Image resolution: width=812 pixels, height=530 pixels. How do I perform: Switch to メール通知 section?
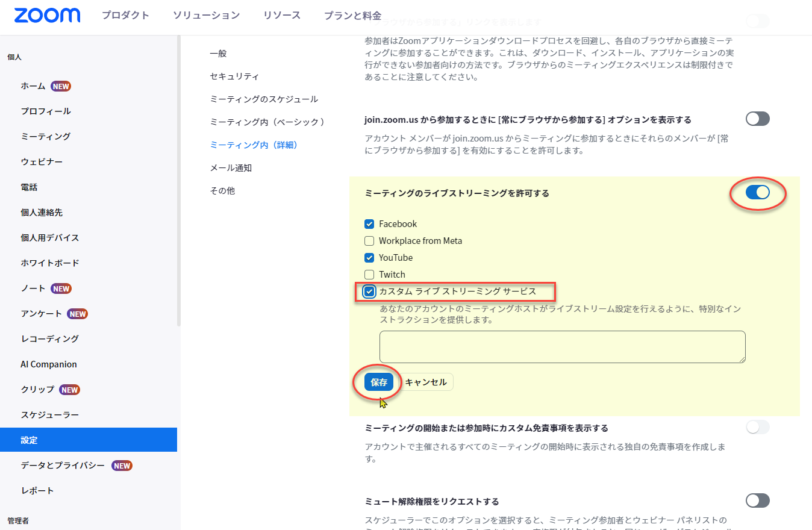(x=231, y=168)
